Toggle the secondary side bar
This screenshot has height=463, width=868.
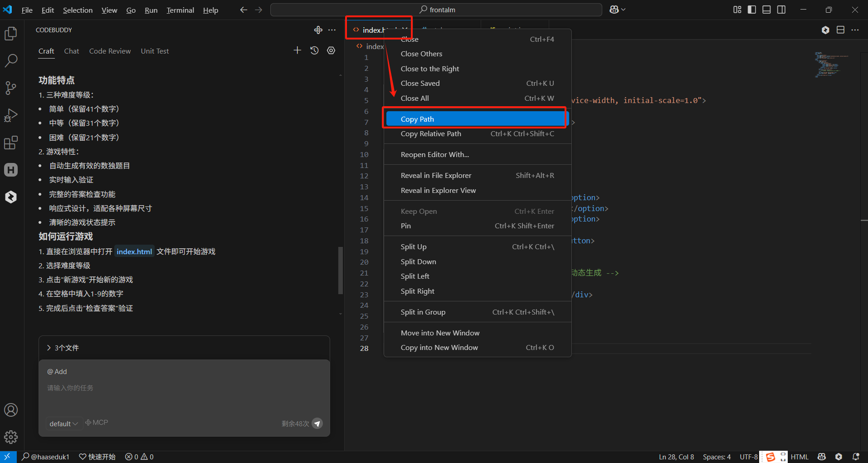coord(781,10)
